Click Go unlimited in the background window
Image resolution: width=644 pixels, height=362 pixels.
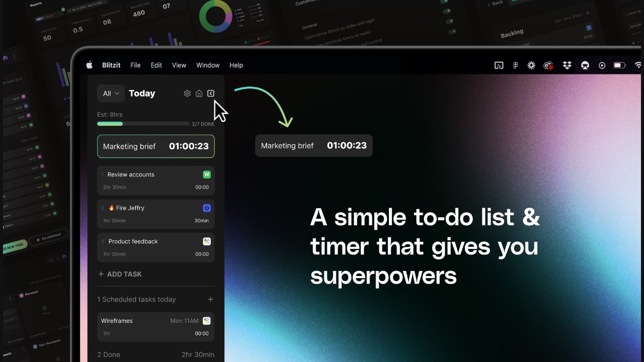pos(48,236)
